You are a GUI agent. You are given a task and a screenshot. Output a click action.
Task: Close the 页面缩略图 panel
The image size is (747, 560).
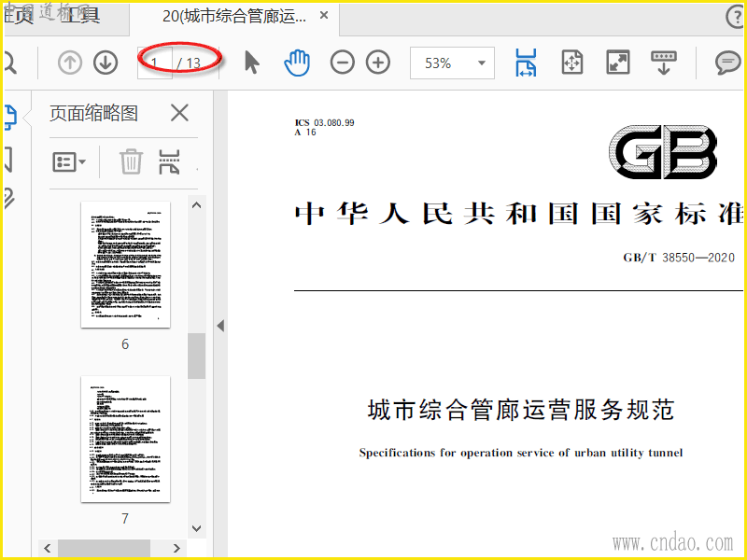click(x=179, y=113)
